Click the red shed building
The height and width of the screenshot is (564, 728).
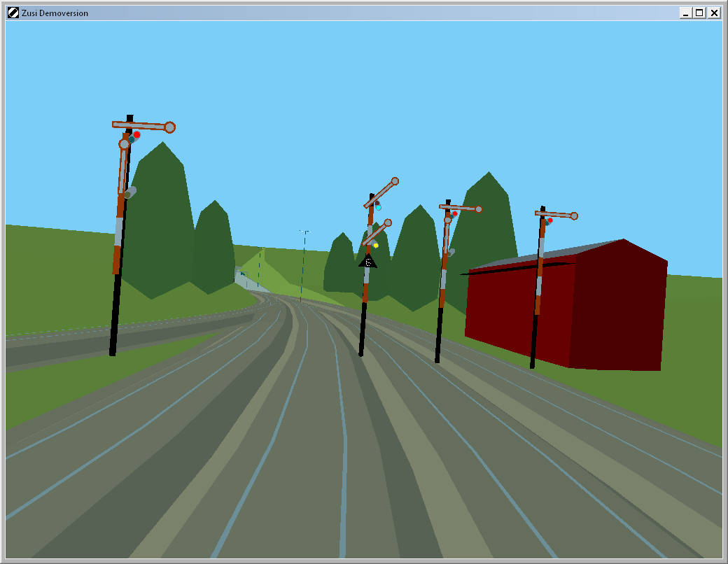tap(566, 306)
